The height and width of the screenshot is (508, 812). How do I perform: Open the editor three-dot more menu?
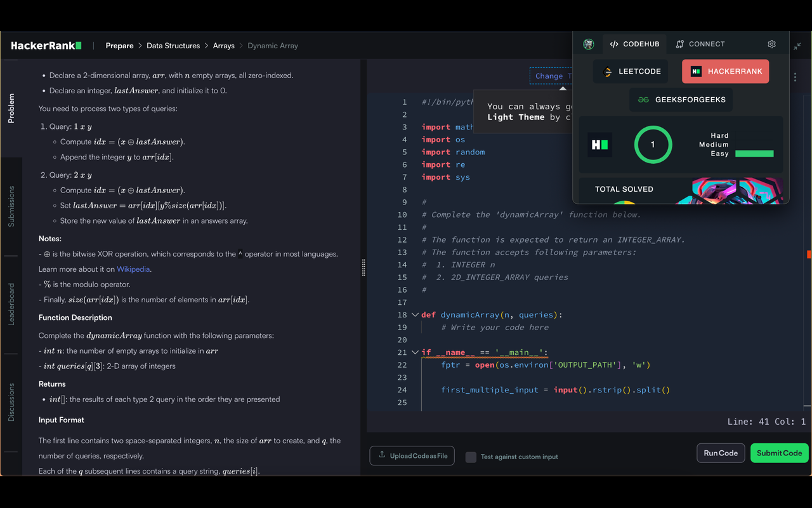tap(795, 77)
